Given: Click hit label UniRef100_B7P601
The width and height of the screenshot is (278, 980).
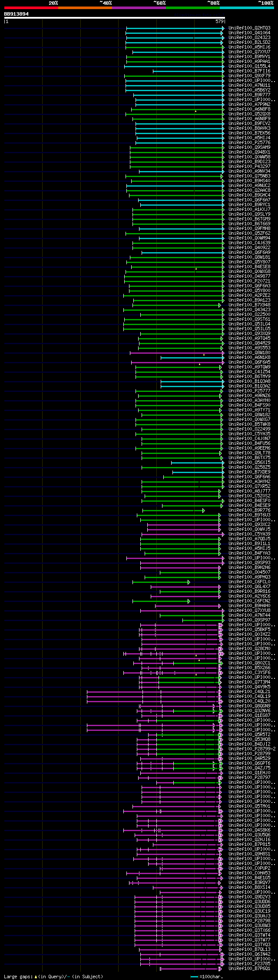Looking at the screenshot, I should coord(249,968).
